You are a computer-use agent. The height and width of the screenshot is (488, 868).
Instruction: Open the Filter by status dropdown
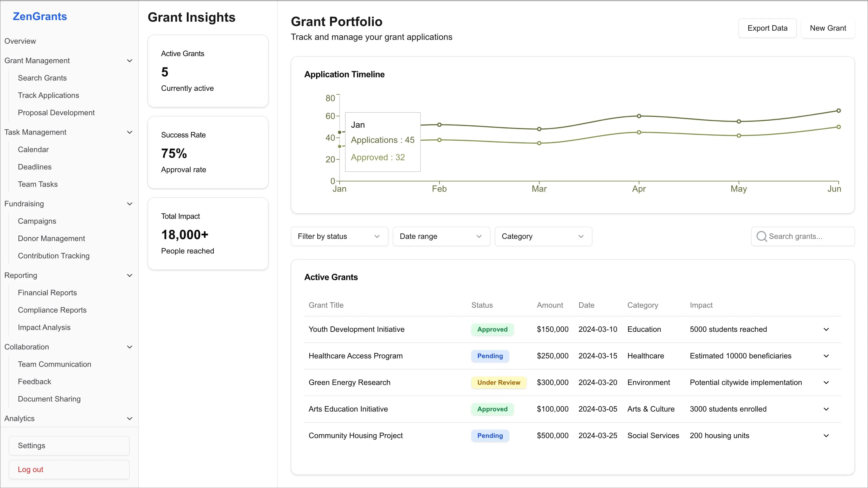[x=339, y=236]
